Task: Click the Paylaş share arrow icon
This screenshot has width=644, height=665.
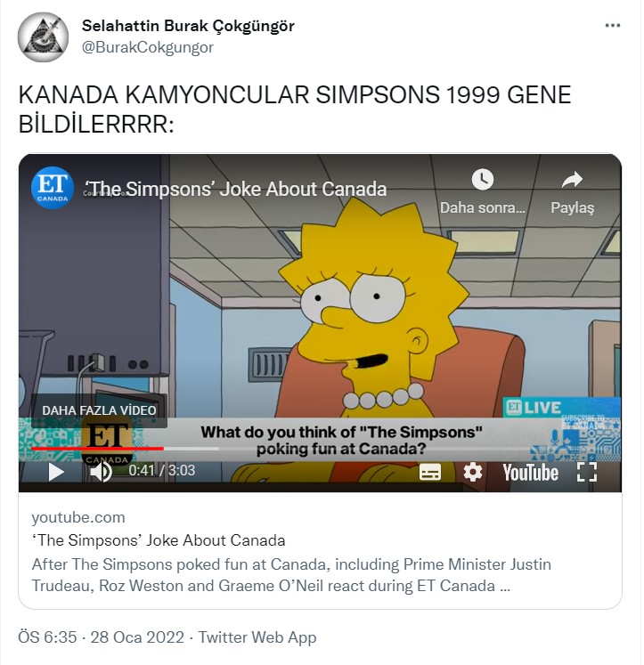Action: [x=572, y=180]
